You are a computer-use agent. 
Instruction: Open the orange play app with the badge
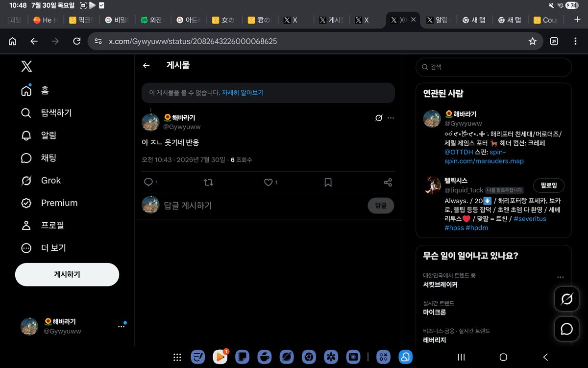click(x=220, y=357)
